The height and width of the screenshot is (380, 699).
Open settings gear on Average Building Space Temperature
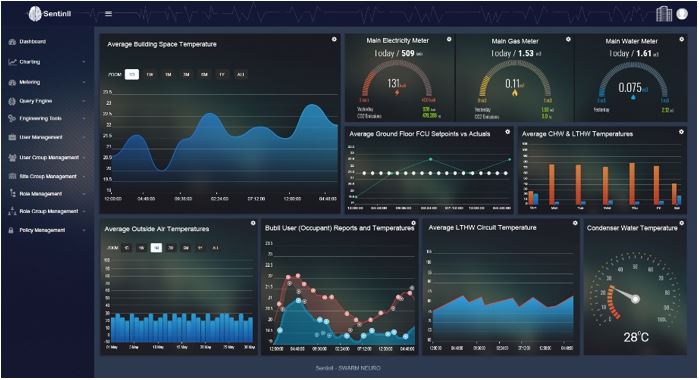pos(334,39)
